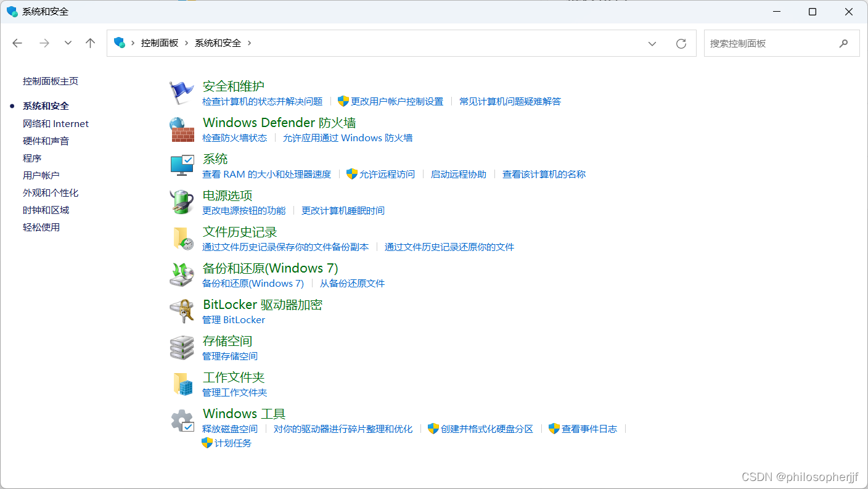Click the title bar window icon
This screenshot has width=868, height=489.
coord(12,12)
